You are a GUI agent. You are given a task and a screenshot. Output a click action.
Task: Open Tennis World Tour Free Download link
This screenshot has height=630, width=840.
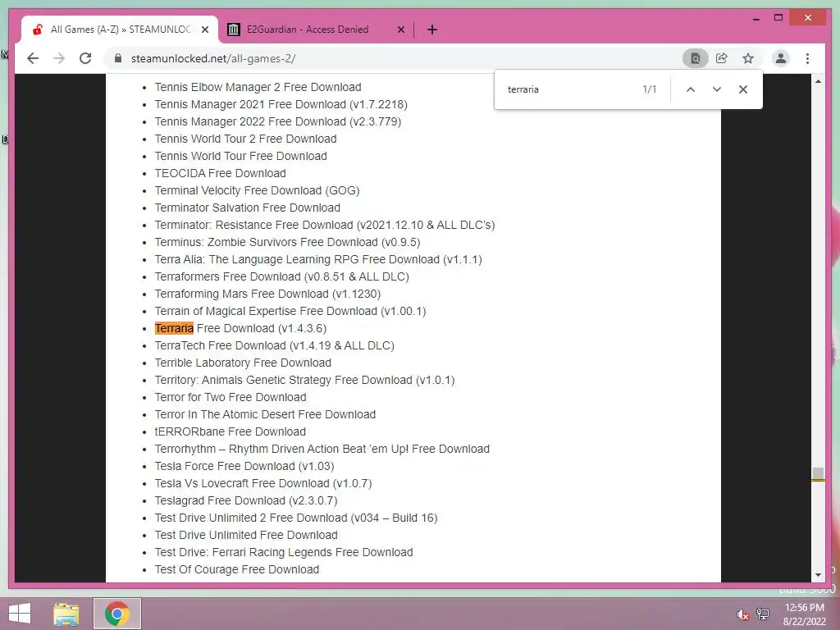click(240, 156)
